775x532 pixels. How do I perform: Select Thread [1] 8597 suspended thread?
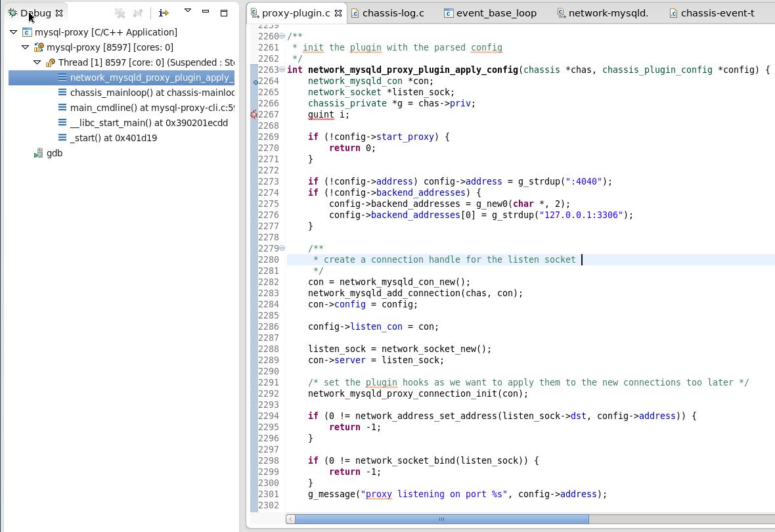pos(146,62)
